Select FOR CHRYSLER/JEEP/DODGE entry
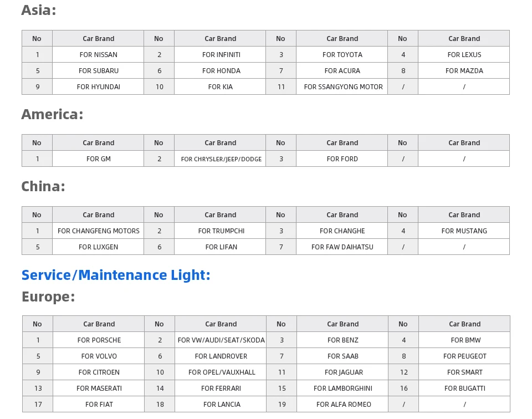 [x=220, y=159]
